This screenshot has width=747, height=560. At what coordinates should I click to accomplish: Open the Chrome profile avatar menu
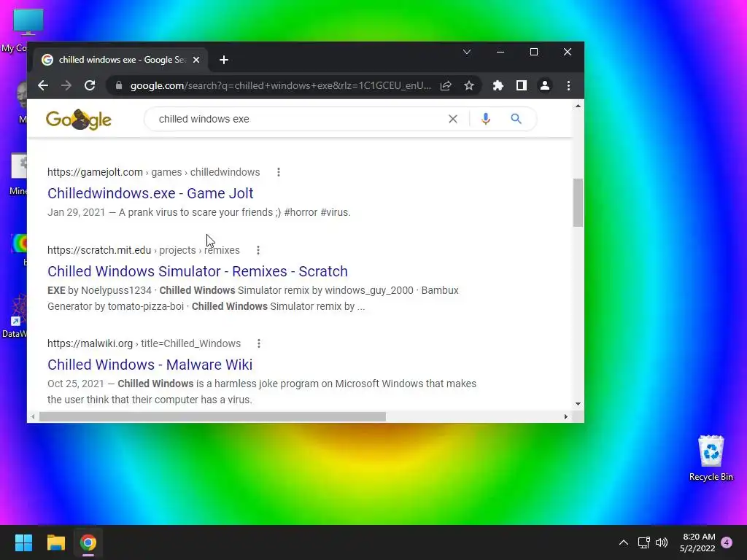[x=544, y=86]
